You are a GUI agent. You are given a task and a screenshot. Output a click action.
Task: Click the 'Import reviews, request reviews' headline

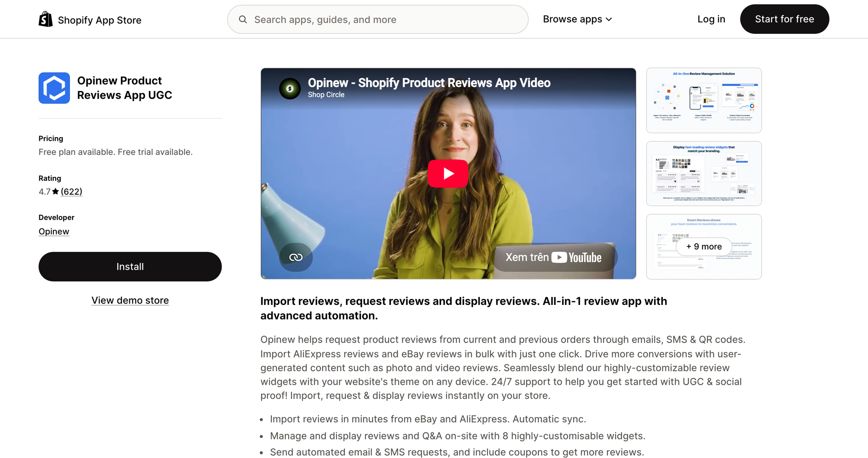[464, 308]
